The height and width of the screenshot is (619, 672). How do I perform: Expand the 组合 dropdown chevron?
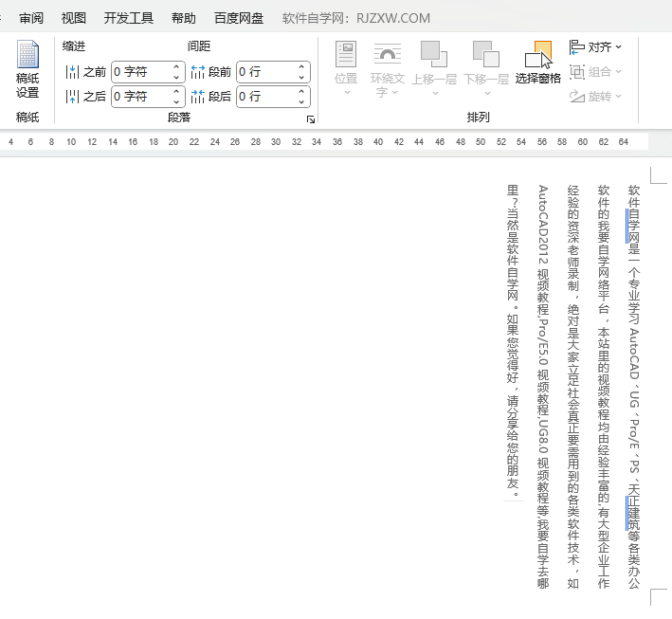pos(618,72)
